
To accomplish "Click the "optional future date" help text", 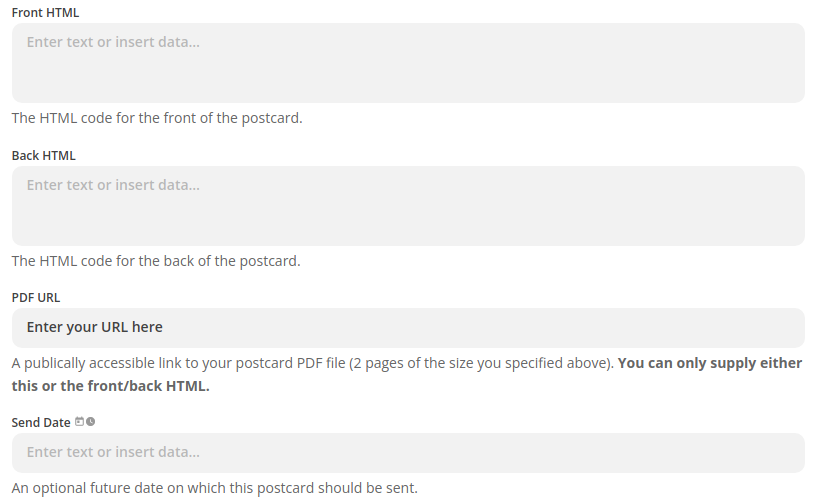I will 214,488.
